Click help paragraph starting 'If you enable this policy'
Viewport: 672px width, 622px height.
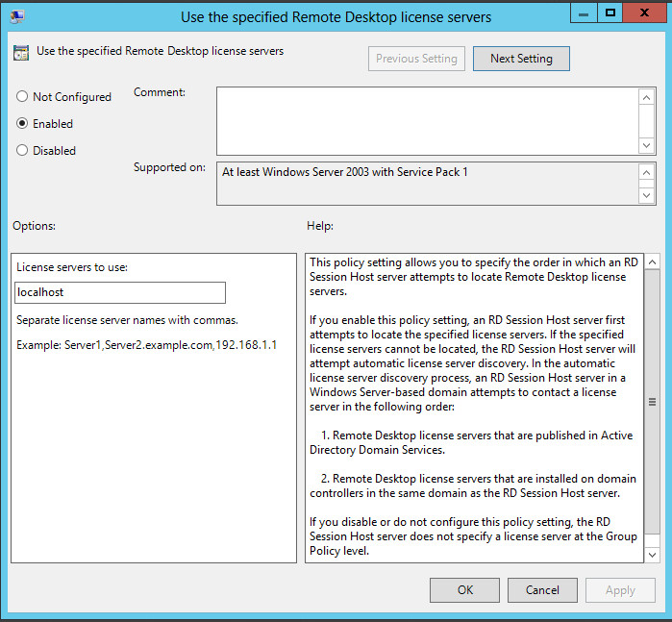click(x=472, y=363)
